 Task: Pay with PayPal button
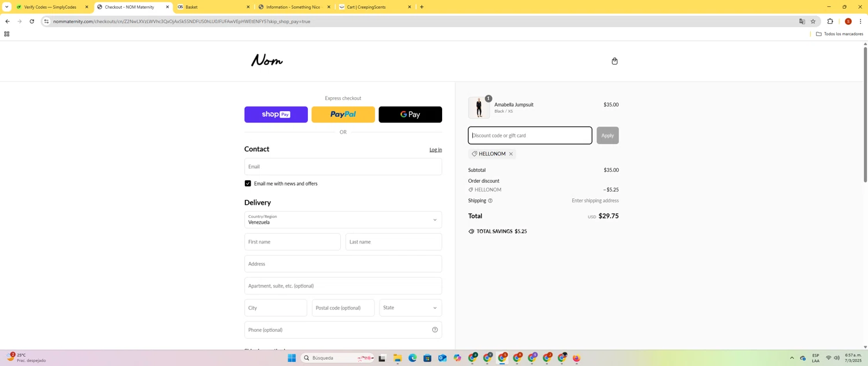click(343, 114)
